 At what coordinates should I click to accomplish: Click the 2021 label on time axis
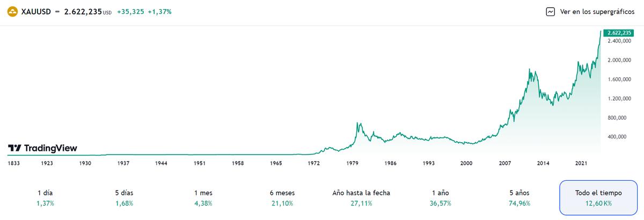pos(582,162)
